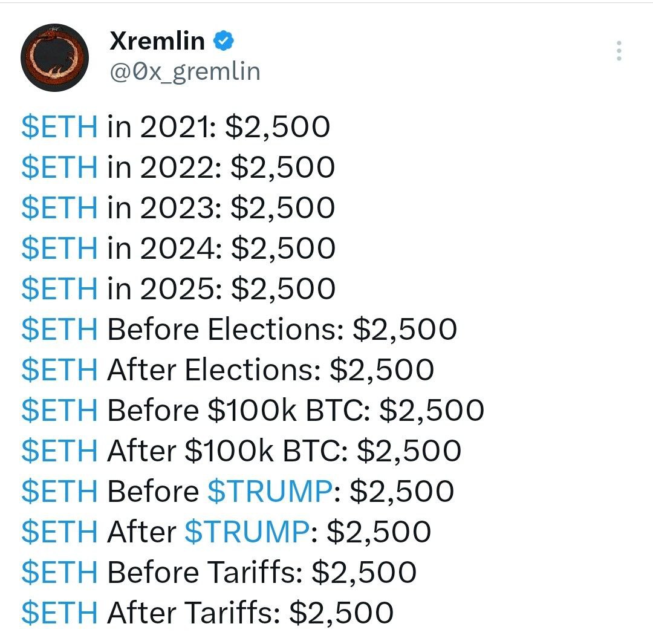Click $ETH at the start of After $TRUMP line

pyautogui.click(x=59, y=531)
